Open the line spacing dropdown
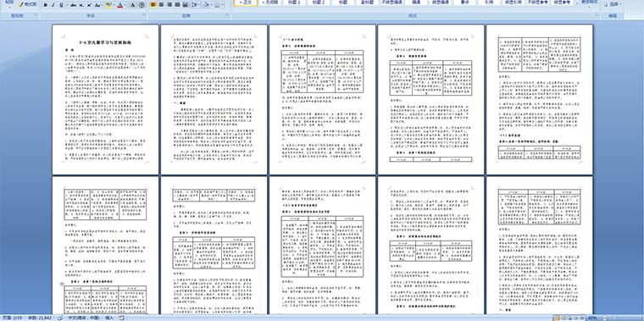644x321 pixels. click(x=196, y=5)
